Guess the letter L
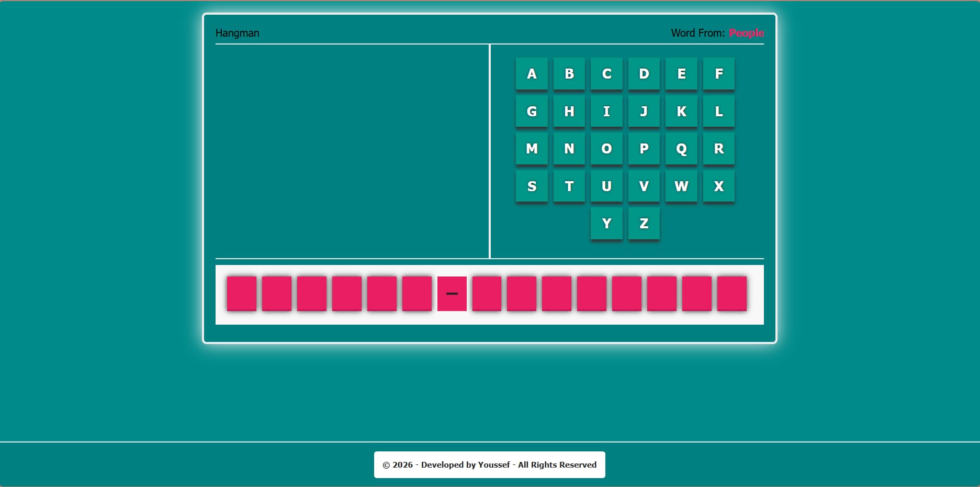 click(718, 112)
